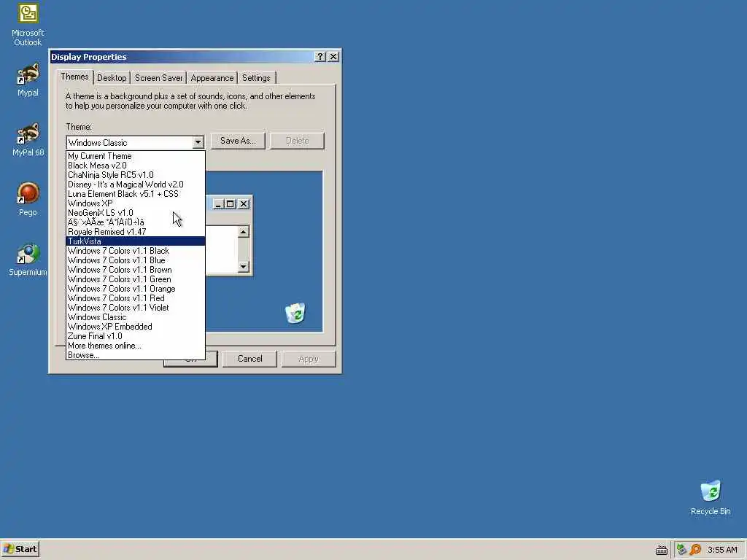Click the taskbar clock showing 3:55 AM
The width and height of the screenshot is (747, 560).
click(721, 550)
